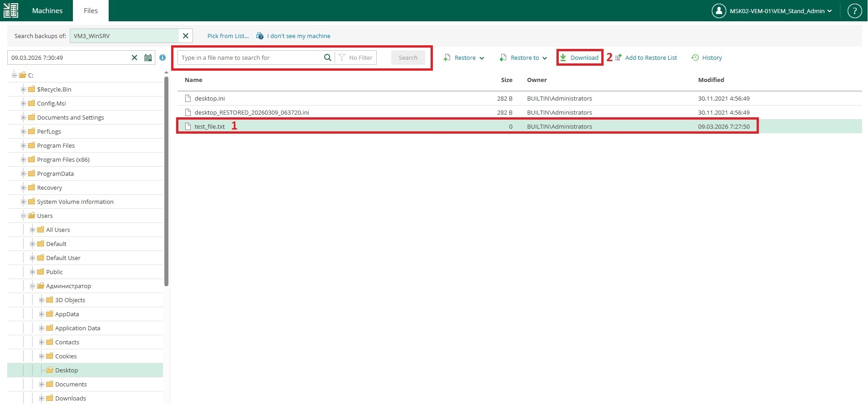
Task: Expand the Documents and Settings folder
Action: [x=23, y=117]
